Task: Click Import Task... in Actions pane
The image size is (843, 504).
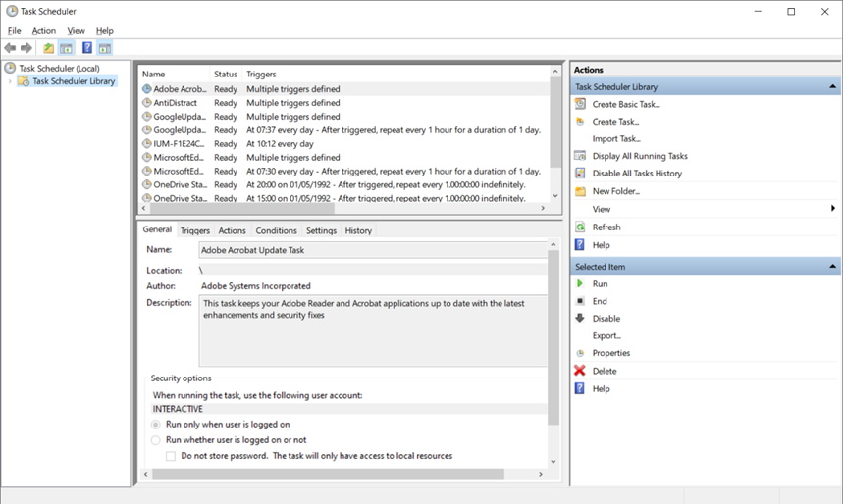Action: (615, 139)
